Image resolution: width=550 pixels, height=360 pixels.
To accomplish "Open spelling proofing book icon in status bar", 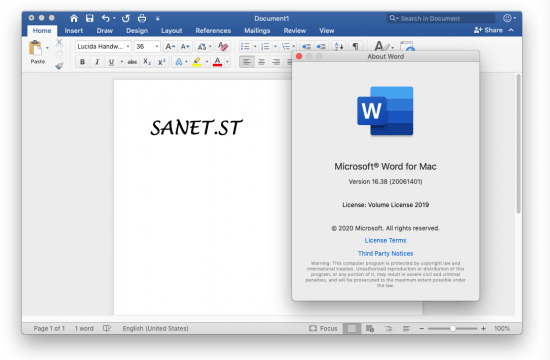I will (107, 328).
